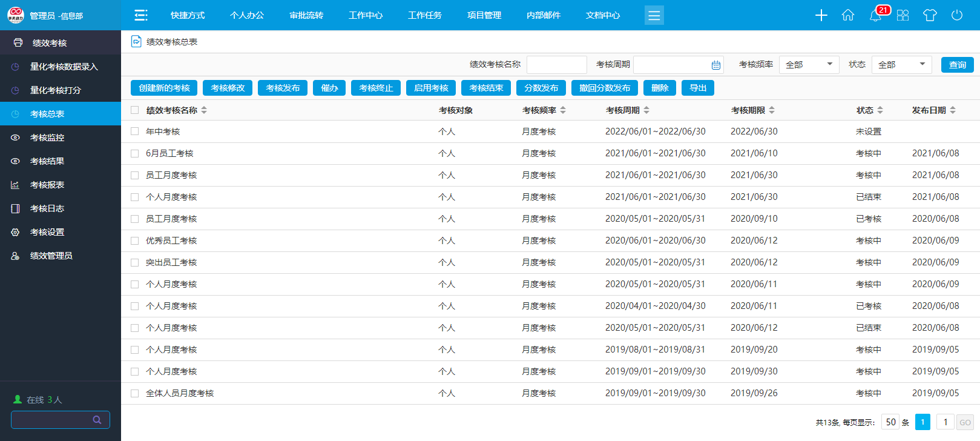Sort by 考核期限 column arrows
980x441 pixels.
pos(772,110)
